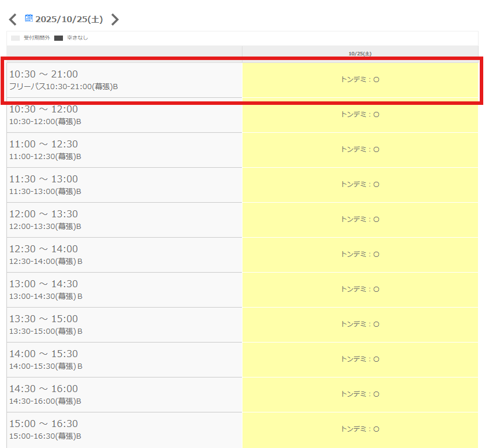Pick the available トンデミ cell for 11:30～13:00
485x448 pixels.
(360, 185)
